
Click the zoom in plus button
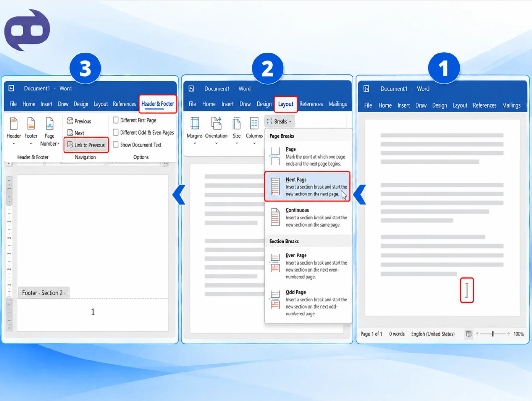508,334
